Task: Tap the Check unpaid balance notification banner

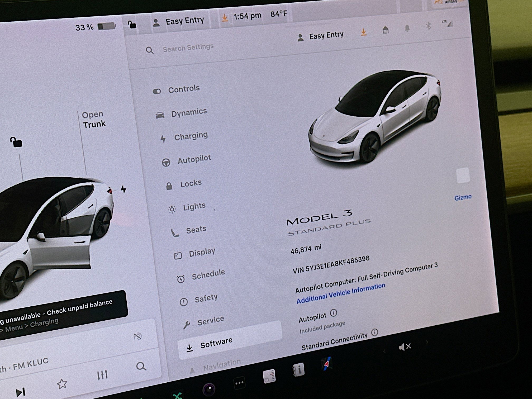Action: (x=62, y=315)
